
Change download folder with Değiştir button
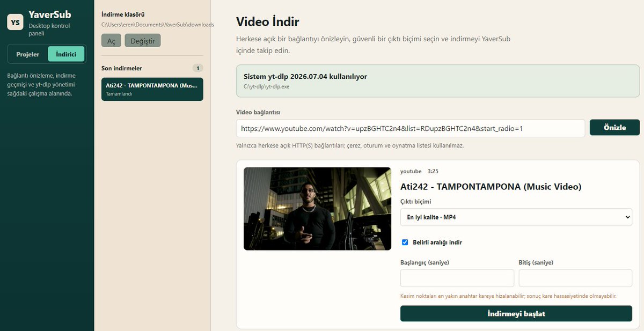click(x=143, y=41)
